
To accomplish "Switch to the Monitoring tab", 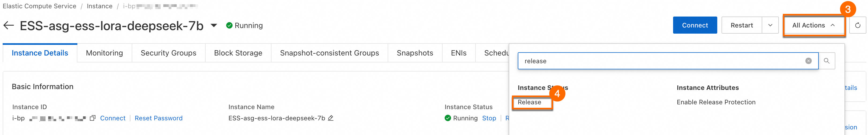I will pyautogui.click(x=104, y=53).
